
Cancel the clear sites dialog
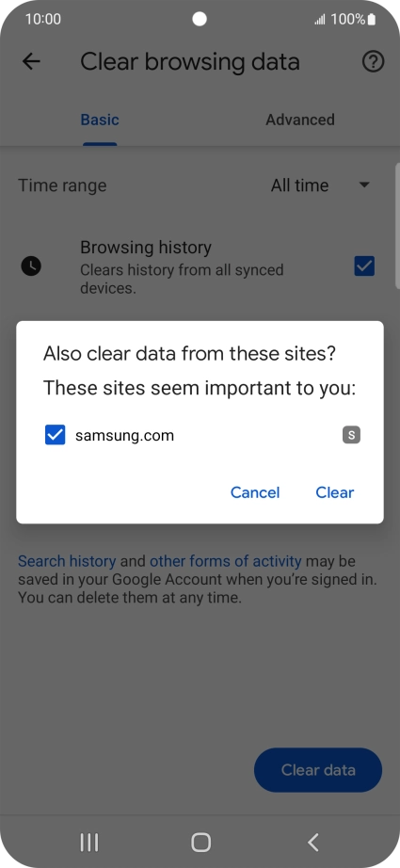point(255,492)
